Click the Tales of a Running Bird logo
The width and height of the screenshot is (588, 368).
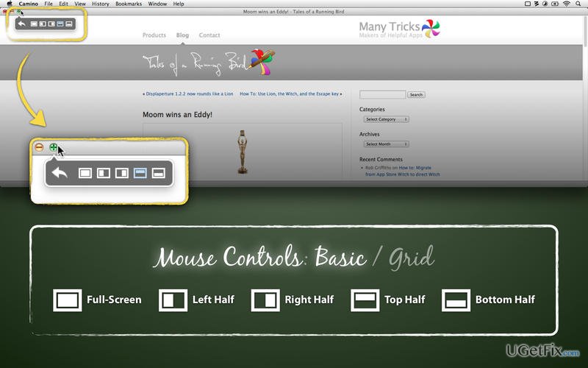click(x=209, y=63)
